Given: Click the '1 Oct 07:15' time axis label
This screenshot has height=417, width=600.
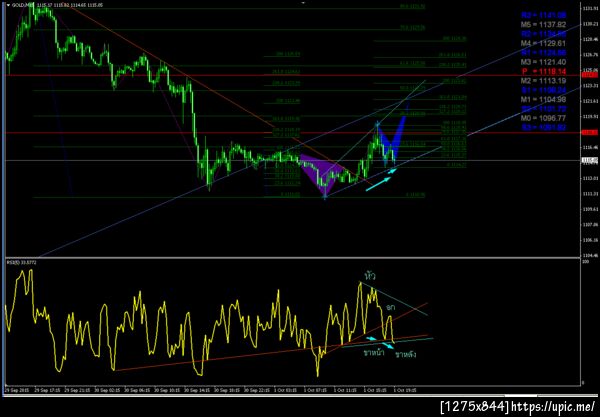Looking at the screenshot, I should (x=315, y=390).
